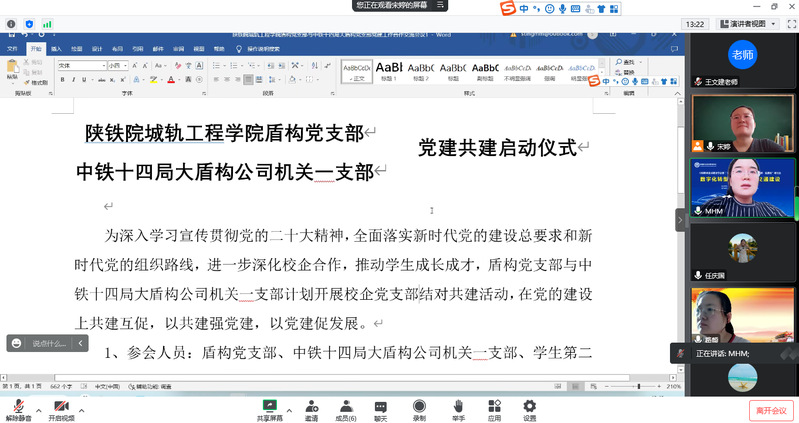799x423 pixels.
Task: Select the 开始 ribbon tab
Action: [36, 48]
